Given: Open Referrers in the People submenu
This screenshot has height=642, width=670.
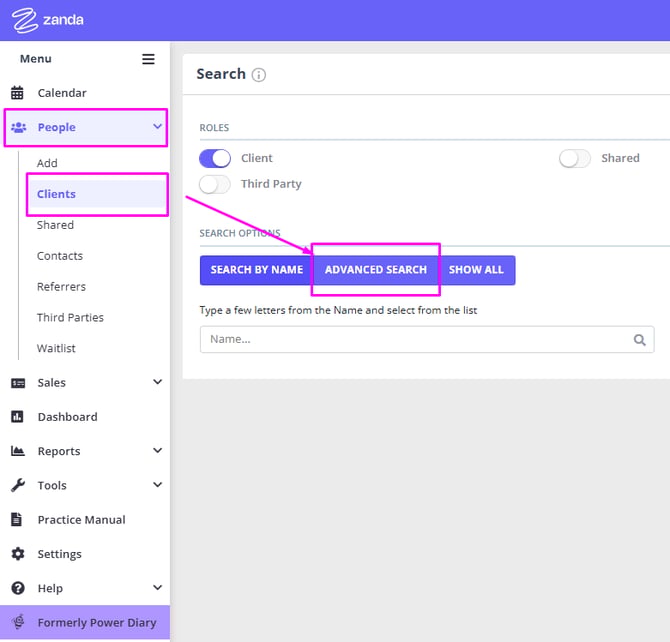Looking at the screenshot, I should click(61, 287).
